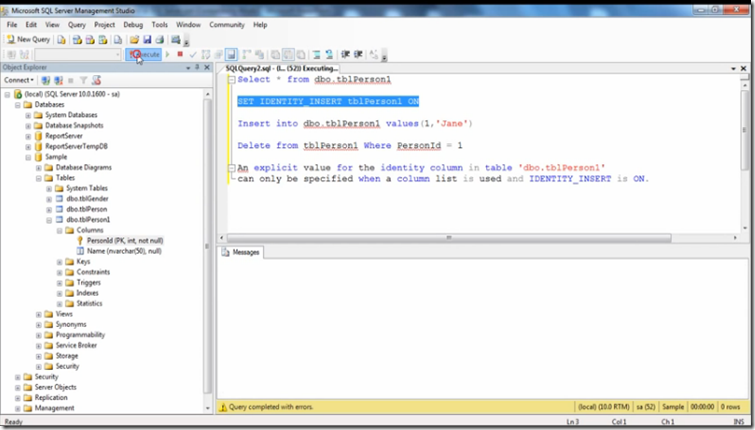Open the Tools menu

tap(159, 25)
